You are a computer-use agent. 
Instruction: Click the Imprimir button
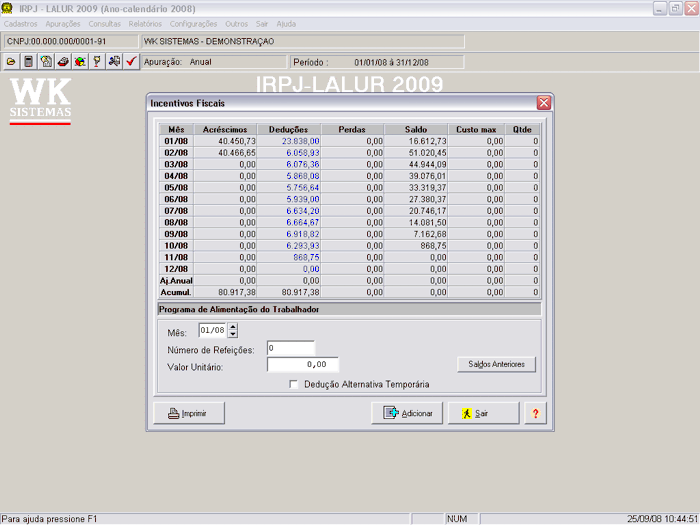click(x=189, y=413)
